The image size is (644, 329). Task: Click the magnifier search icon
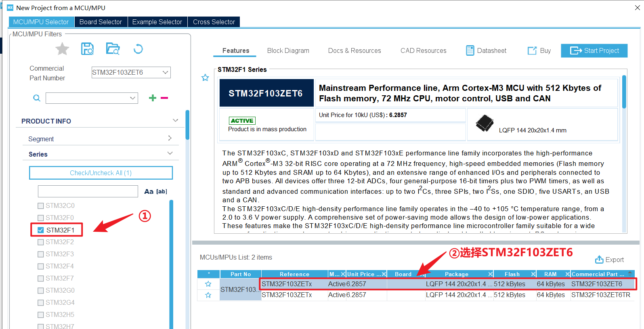tap(37, 98)
